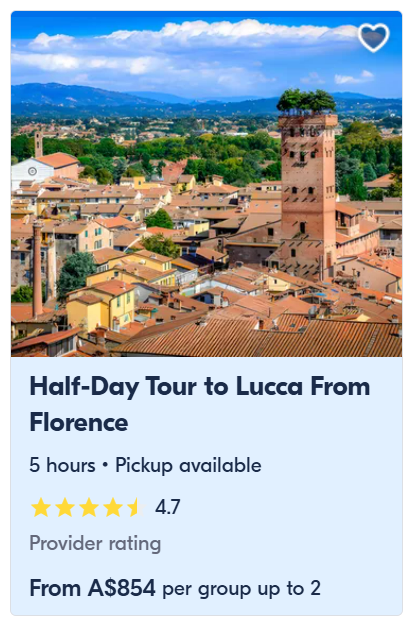Click the tall brick chimney in photo

pyautogui.click(x=37, y=269)
